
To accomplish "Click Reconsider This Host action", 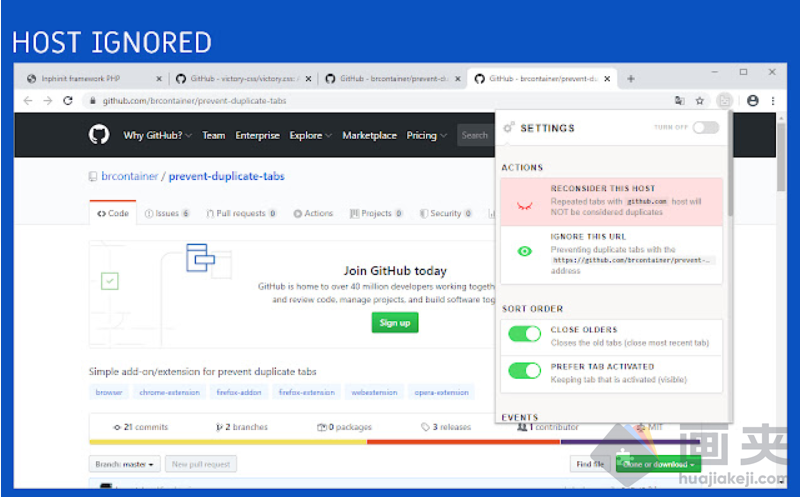I will [611, 201].
